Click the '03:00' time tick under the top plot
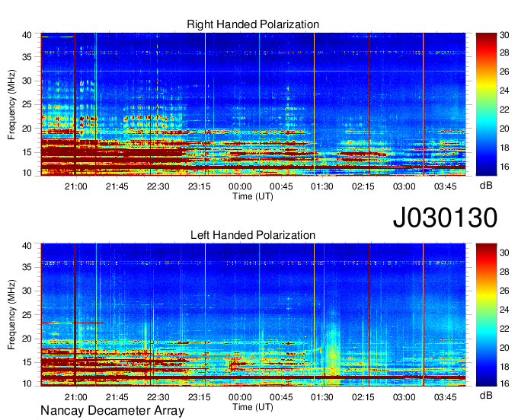Screen dimensions: 518x420 [404, 186]
